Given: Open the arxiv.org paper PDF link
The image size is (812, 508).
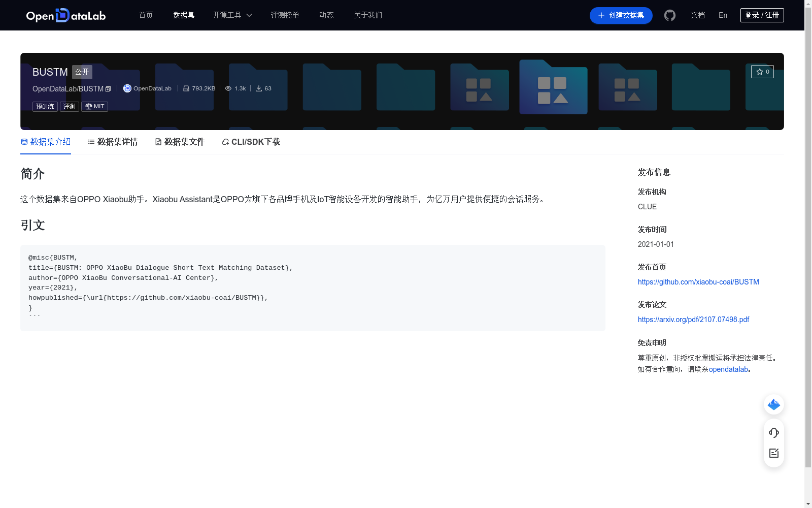Looking at the screenshot, I should point(693,319).
